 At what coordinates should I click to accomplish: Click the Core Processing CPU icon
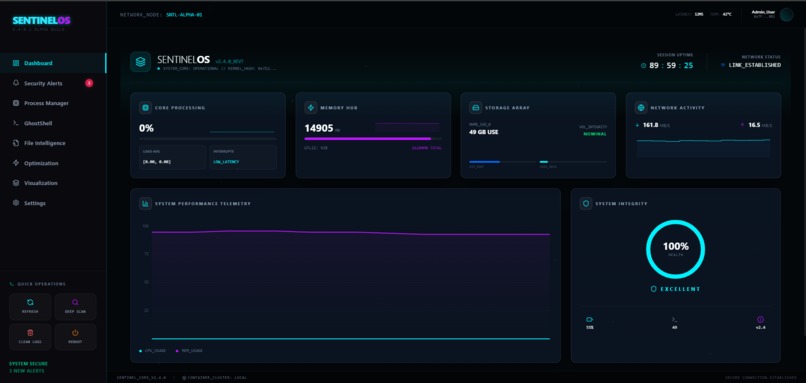pos(146,108)
